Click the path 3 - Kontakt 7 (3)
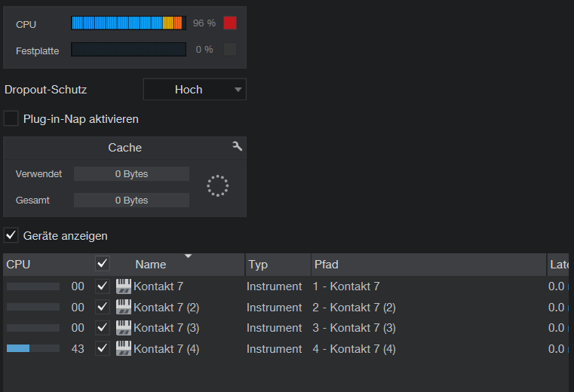Viewport: 574px width, 392px height. pyautogui.click(x=354, y=328)
